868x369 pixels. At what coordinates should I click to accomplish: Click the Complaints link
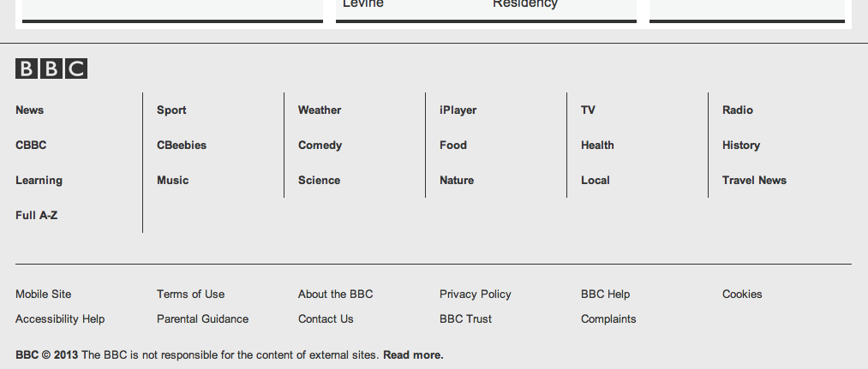pos(608,319)
